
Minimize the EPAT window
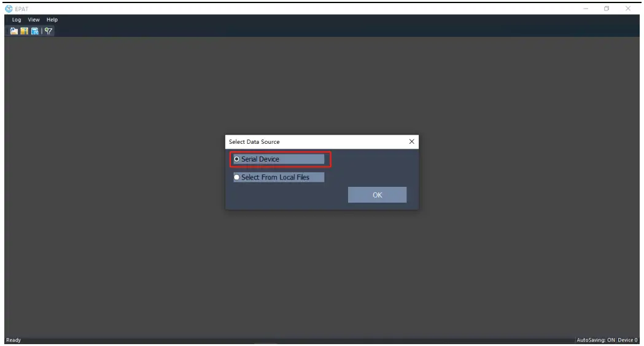(x=586, y=9)
